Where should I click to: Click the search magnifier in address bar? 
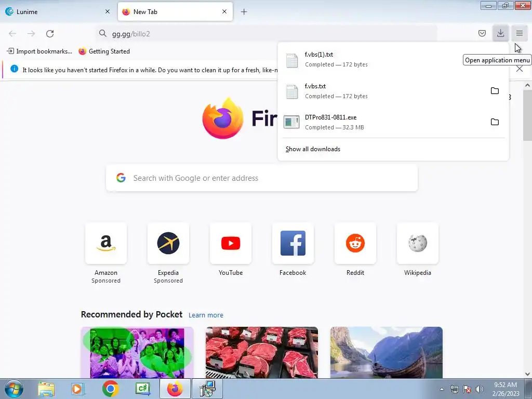[x=102, y=33]
